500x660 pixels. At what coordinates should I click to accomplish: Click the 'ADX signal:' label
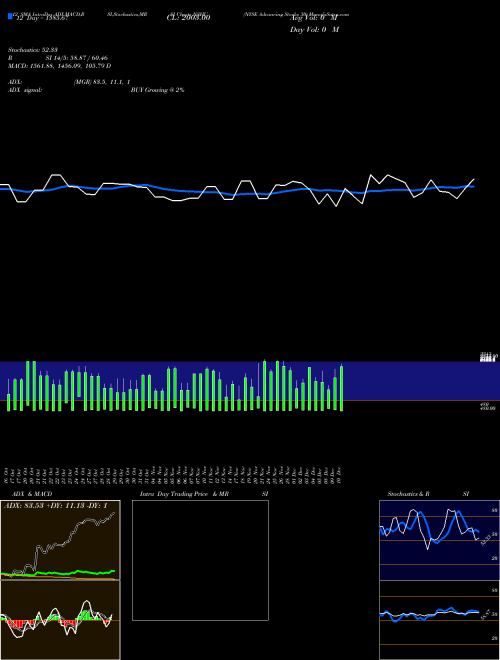tap(25, 90)
